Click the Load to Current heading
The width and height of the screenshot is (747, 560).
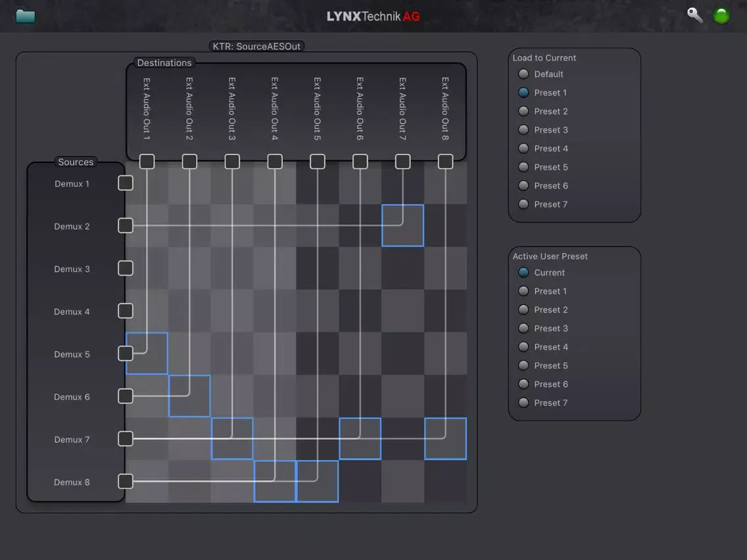click(x=544, y=58)
